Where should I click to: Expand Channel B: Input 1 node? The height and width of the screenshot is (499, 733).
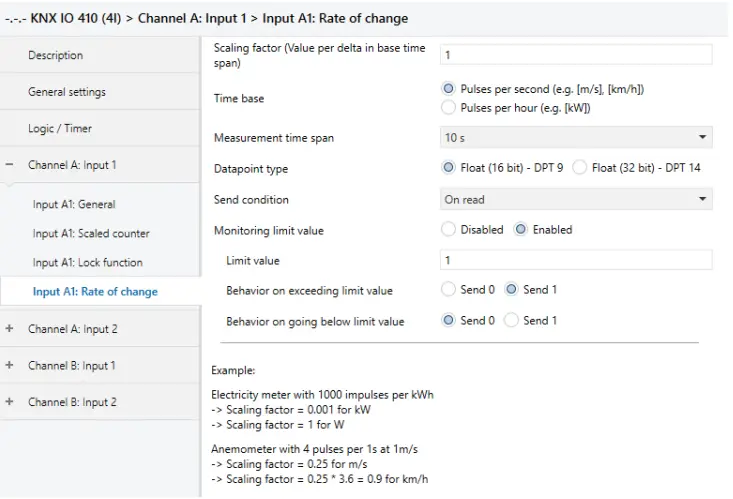click(10, 365)
